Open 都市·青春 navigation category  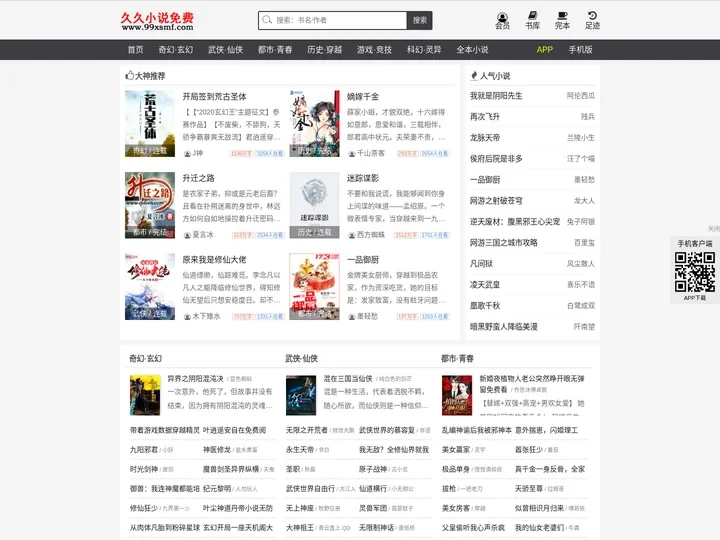275,50
